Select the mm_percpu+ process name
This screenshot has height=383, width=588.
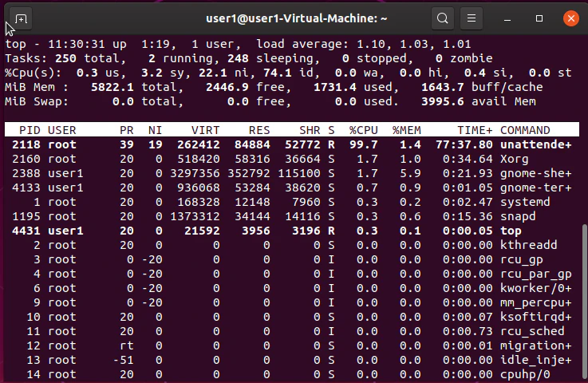[536, 302]
